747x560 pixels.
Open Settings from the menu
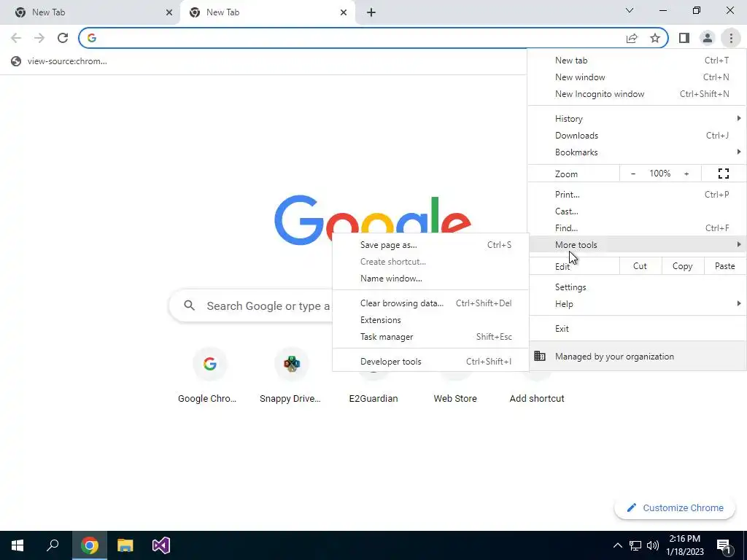pyautogui.click(x=637, y=287)
